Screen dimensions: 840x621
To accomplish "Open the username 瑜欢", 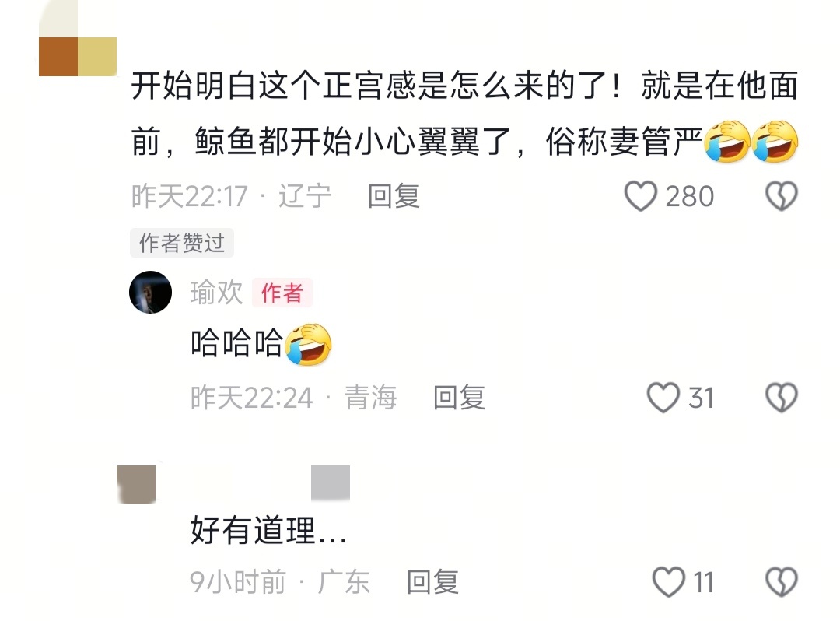I will (216, 293).
